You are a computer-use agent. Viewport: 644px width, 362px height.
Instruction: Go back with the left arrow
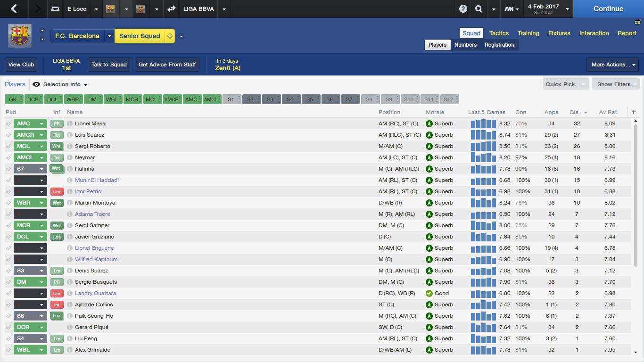point(14,9)
